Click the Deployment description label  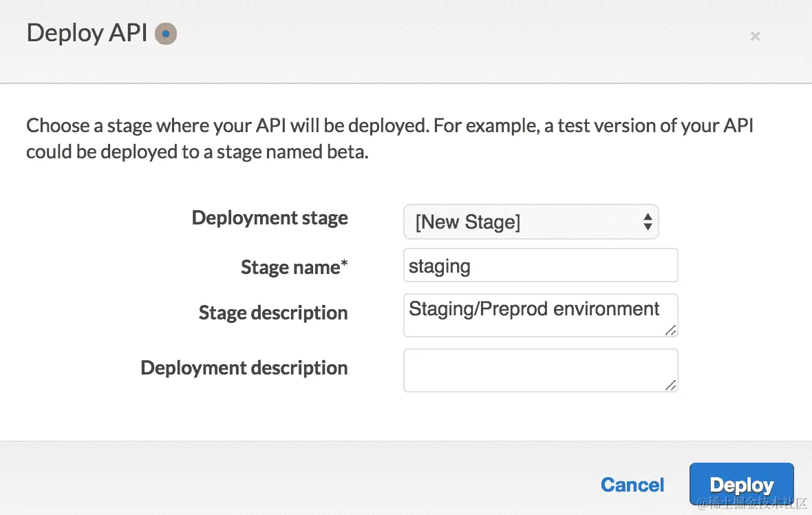(244, 368)
